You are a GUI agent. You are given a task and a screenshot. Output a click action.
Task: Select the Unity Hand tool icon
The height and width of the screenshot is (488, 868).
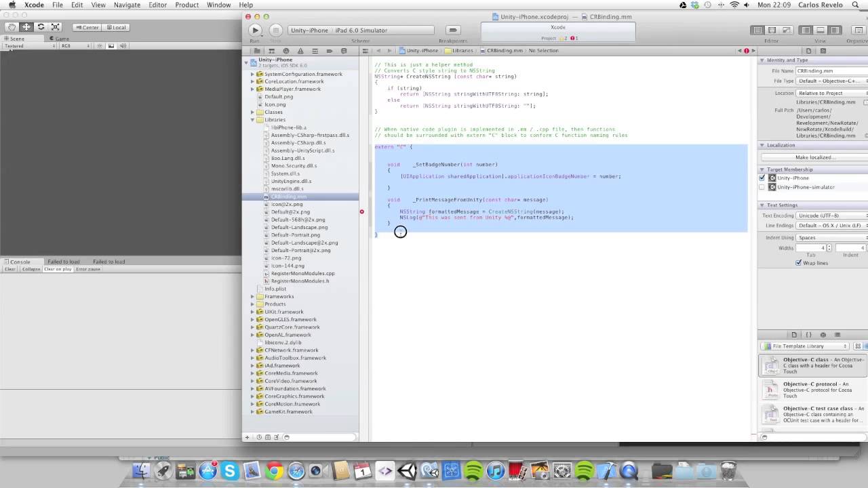tap(12, 27)
